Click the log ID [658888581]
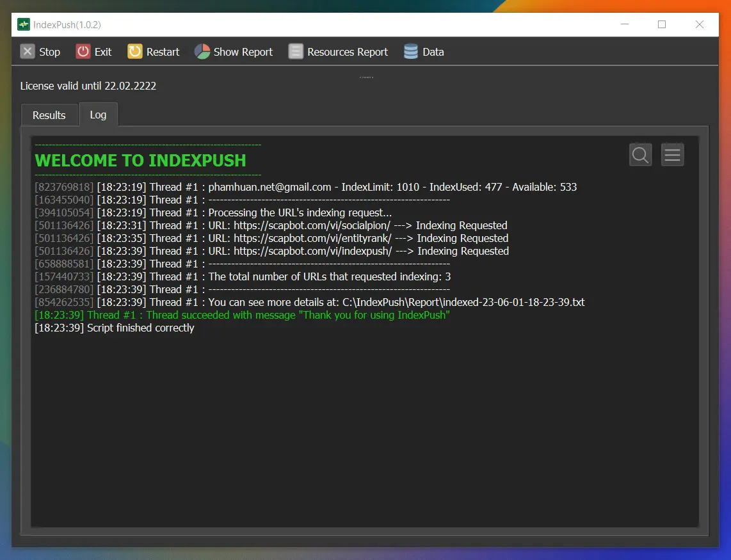 65,264
